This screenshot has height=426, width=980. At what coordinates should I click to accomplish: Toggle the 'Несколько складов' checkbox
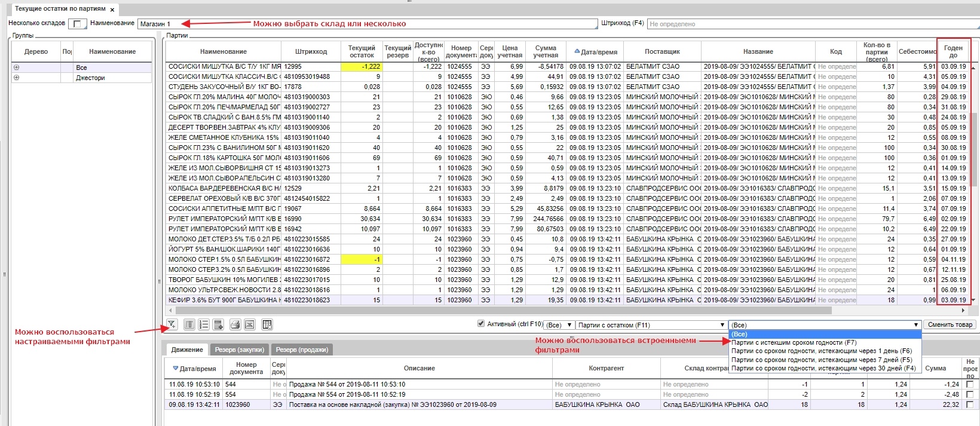point(76,24)
